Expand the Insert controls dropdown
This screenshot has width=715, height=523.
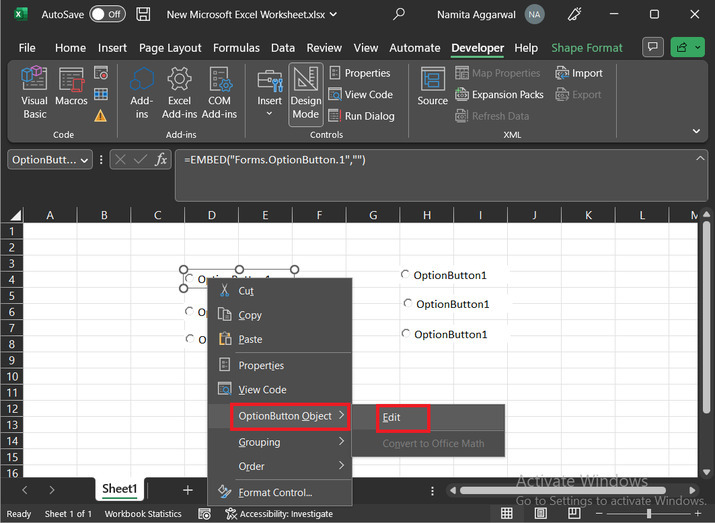(x=269, y=114)
